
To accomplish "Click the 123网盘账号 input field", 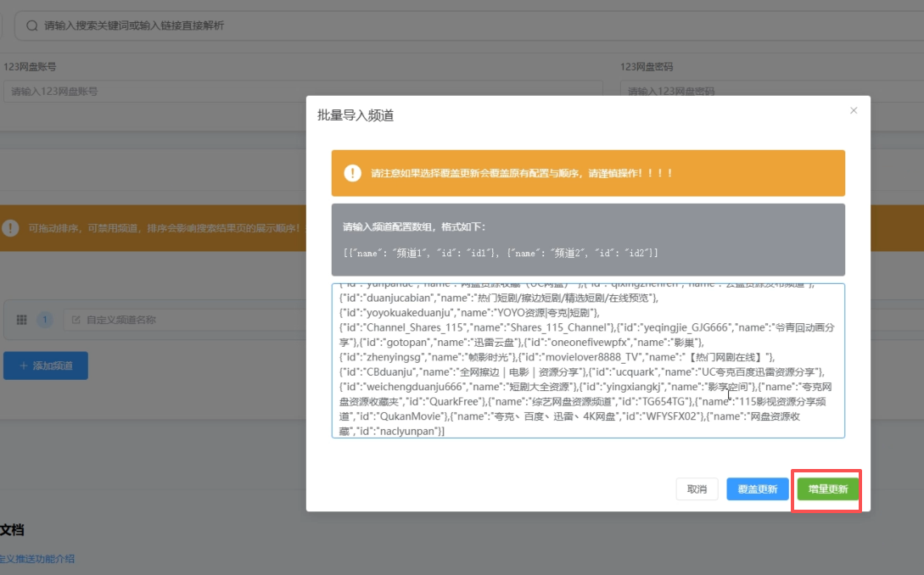I will point(301,91).
